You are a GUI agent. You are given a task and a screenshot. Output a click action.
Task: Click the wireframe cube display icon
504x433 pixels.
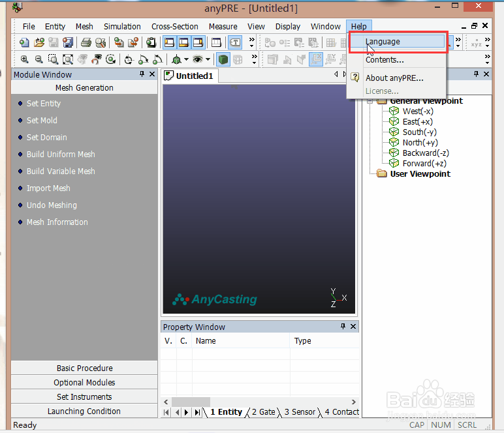point(238,60)
